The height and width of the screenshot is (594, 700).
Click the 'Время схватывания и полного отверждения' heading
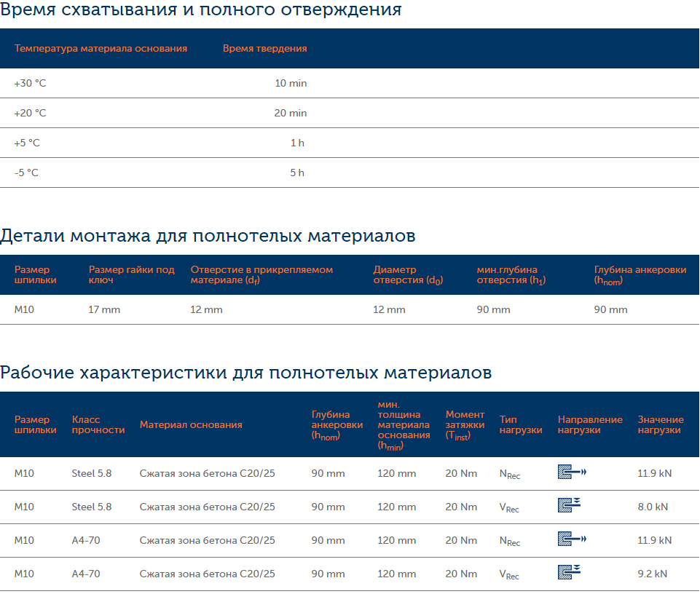(200, 10)
